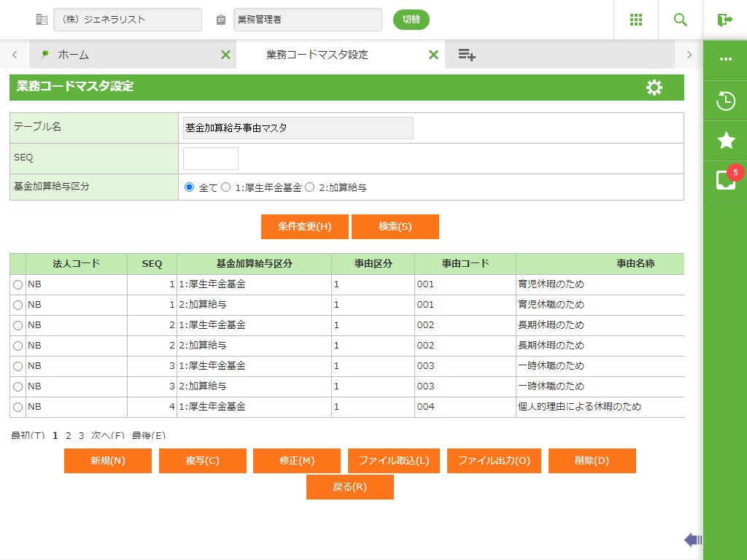Close the 業務コードマスタ設定 tab

pyautogui.click(x=433, y=55)
